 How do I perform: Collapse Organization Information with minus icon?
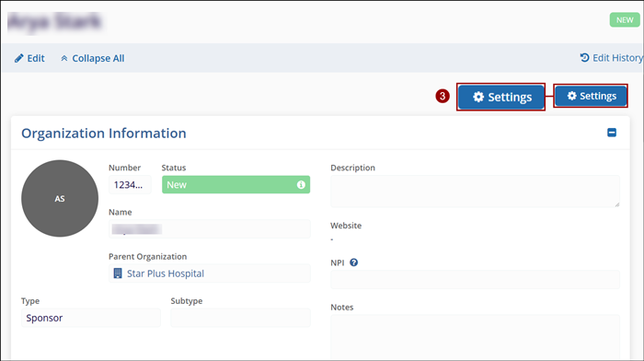tap(612, 133)
